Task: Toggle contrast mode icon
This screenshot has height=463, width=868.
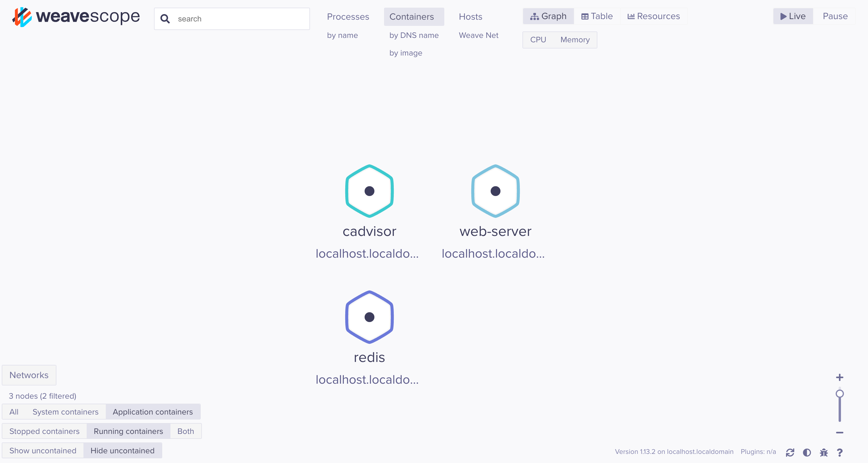Action: click(807, 452)
